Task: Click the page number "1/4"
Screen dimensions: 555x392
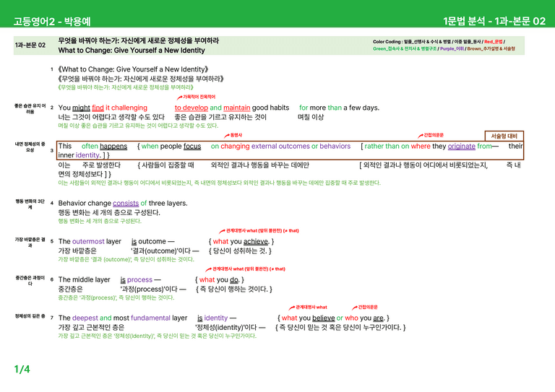Action: pos(22,370)
